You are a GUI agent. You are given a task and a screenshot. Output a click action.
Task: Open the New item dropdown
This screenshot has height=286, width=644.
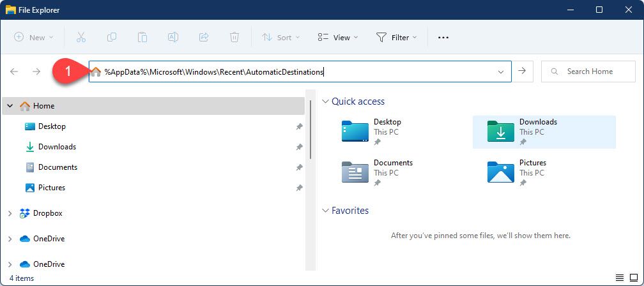34,37
